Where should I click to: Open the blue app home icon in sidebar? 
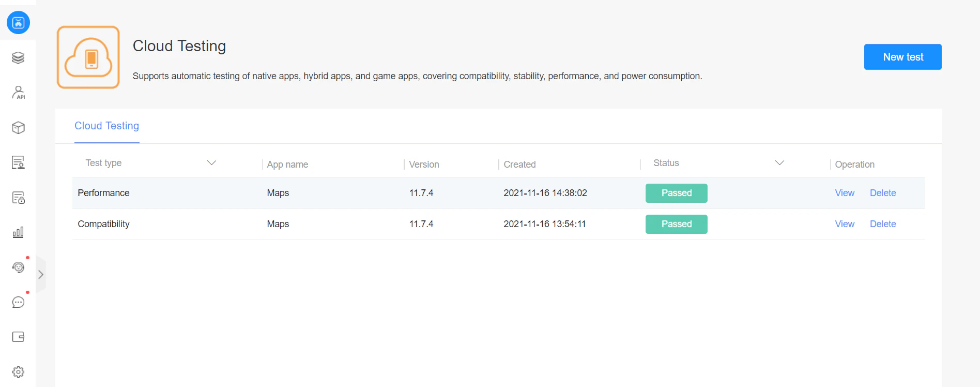click(x=18, y=23)
